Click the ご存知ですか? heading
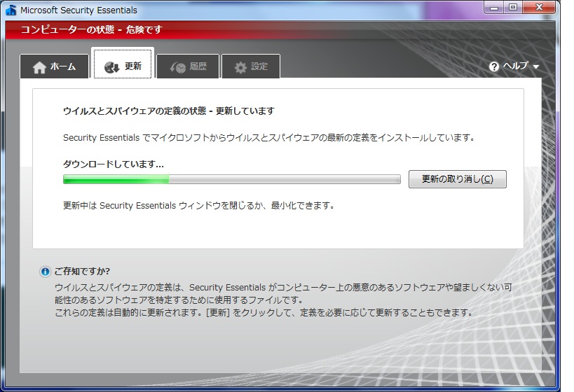Viewport: 574px width, 392px height. click(x=82, y=272)
